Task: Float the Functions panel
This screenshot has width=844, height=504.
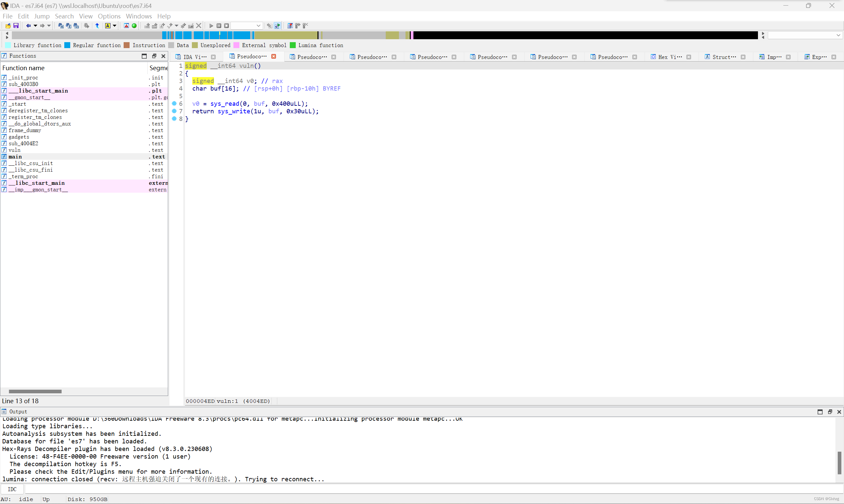Action: pyautogui.click(x=154, y=56)
